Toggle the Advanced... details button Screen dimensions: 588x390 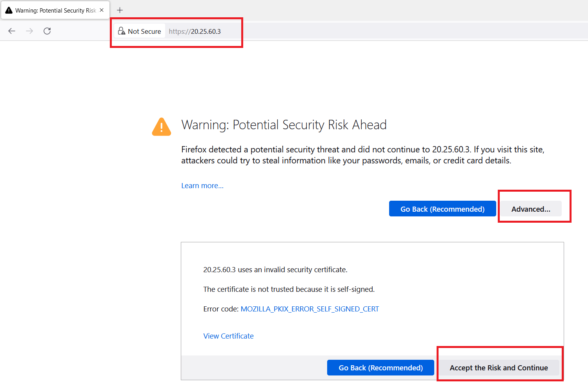point(530,209)
